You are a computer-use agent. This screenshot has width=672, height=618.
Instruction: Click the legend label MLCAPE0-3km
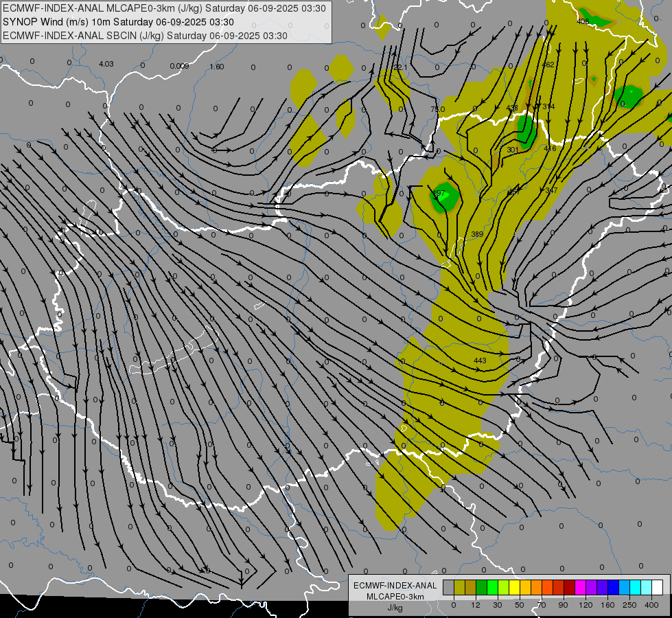click(x=395, y=597)
